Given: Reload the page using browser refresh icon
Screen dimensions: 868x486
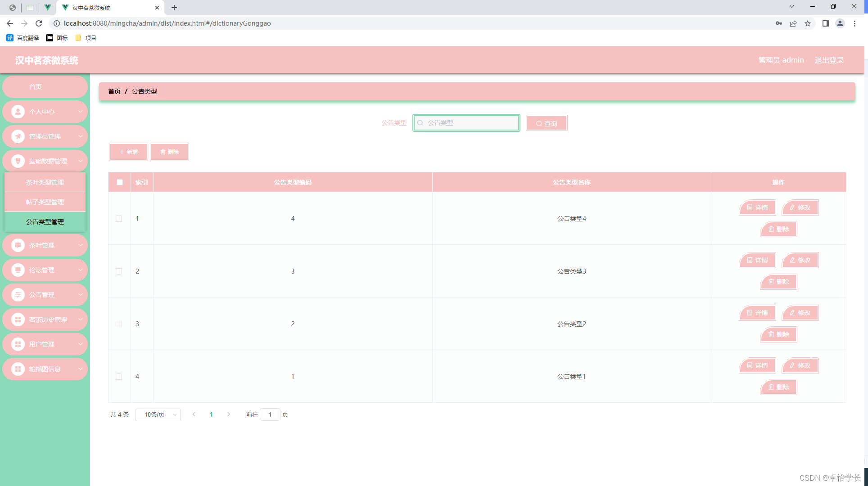Looking at the screenshot, I should [x=39, y=23].
